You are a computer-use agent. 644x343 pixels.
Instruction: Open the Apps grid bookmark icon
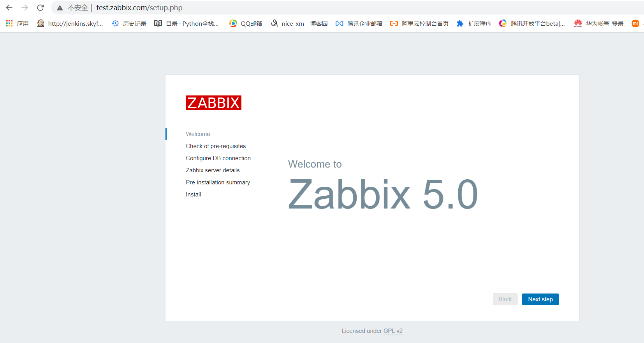[9, 23]
